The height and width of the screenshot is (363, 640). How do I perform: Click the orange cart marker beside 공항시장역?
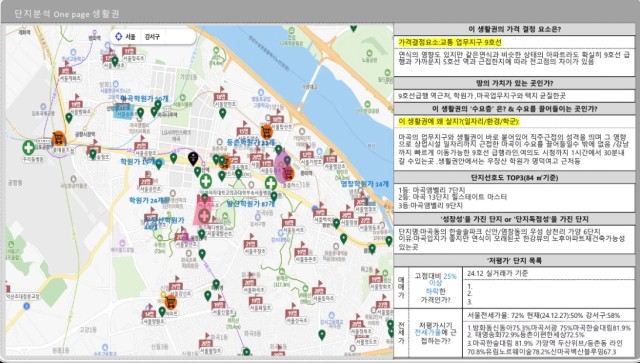[x=59, y=139]
